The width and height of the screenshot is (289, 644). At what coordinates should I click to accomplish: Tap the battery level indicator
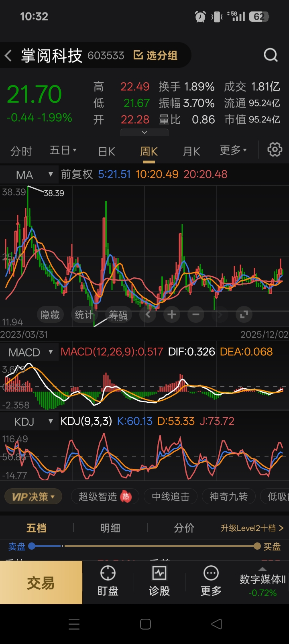pos(259,16)
